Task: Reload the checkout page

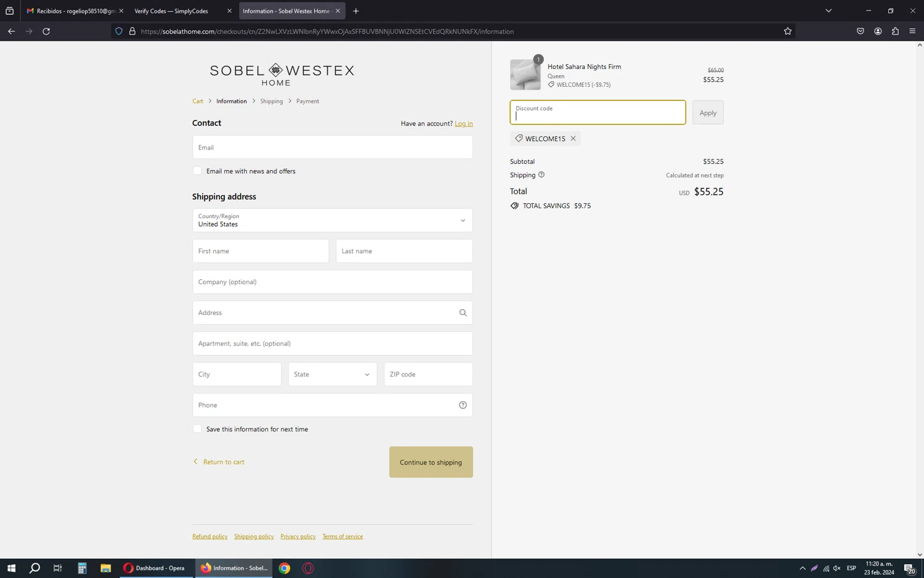Action: click(x=46, y=31)
